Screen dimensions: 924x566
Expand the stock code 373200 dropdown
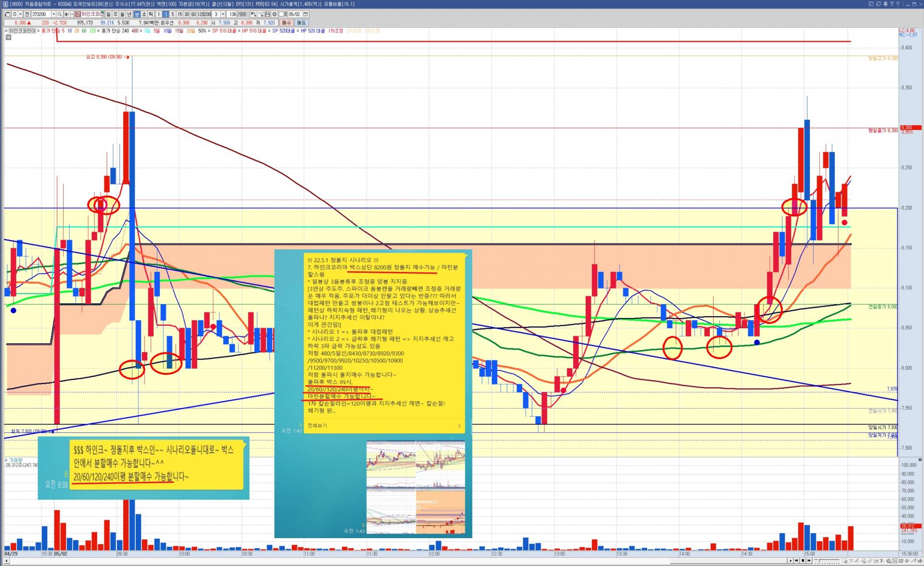pyautogui.click(x=53, y=14)
